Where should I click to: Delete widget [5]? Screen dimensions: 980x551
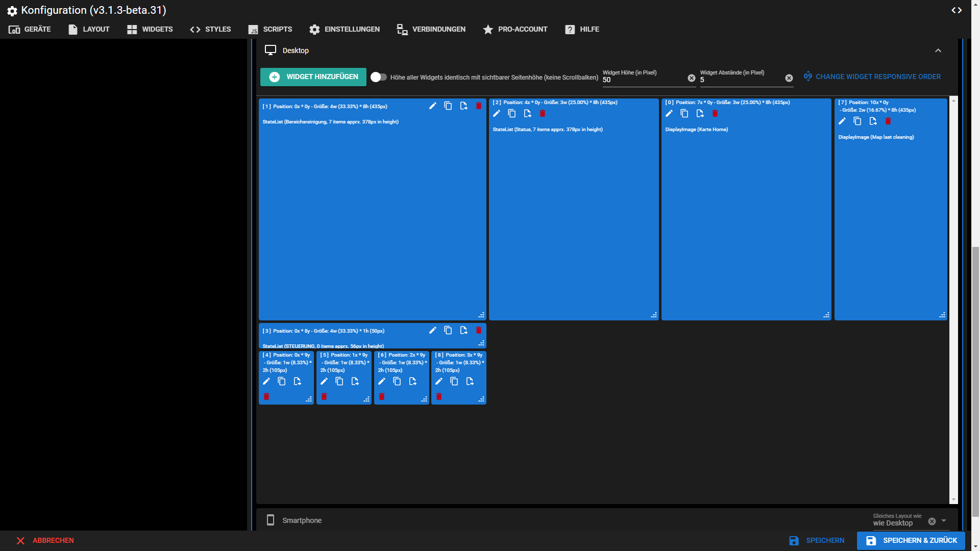(324, 397)
